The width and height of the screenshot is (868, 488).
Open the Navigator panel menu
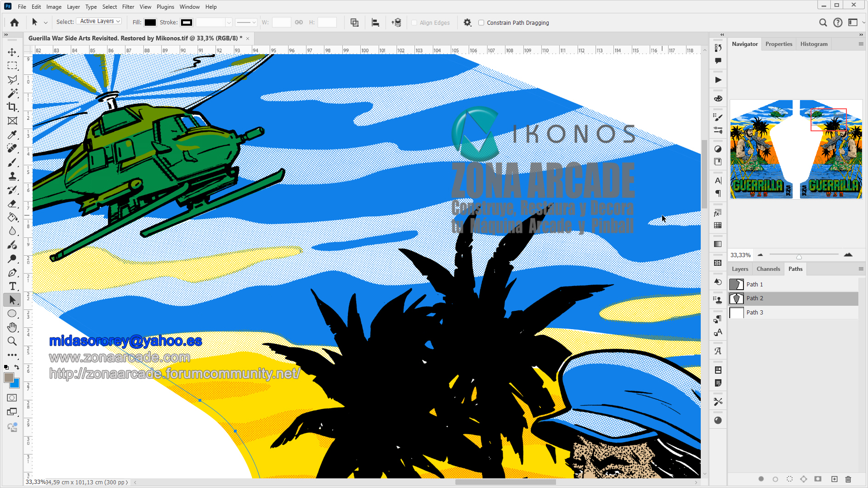tap(861, 44)
